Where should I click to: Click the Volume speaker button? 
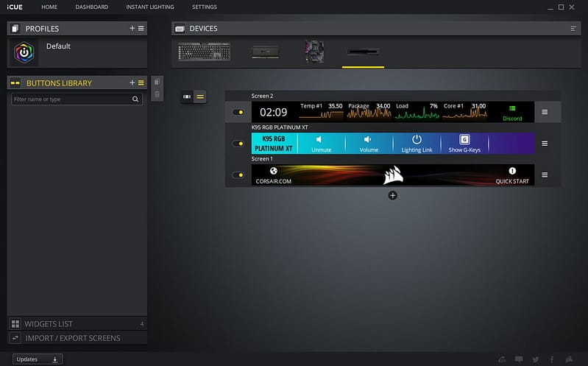tap(369, 144)
